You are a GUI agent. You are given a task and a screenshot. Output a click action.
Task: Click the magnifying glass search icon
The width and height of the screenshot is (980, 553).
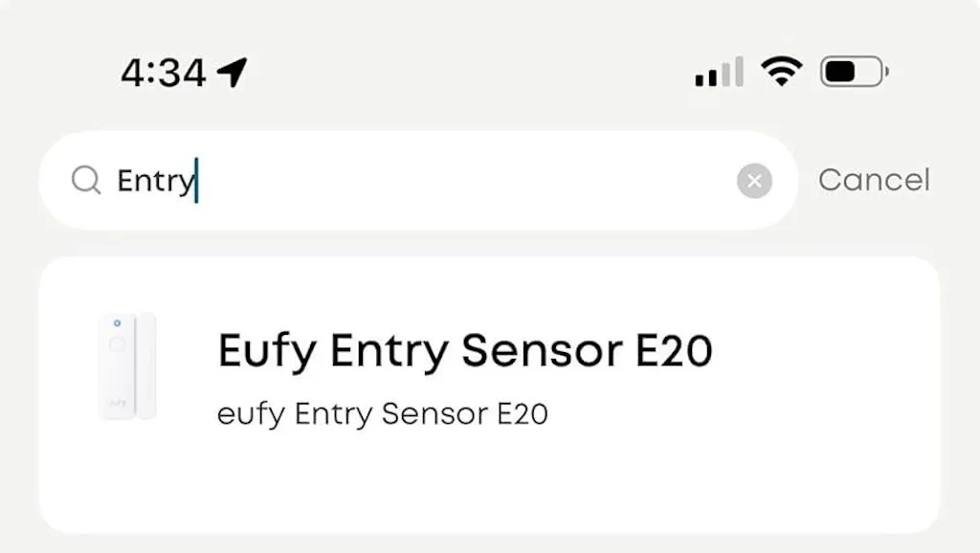click(x=86, y=180)
